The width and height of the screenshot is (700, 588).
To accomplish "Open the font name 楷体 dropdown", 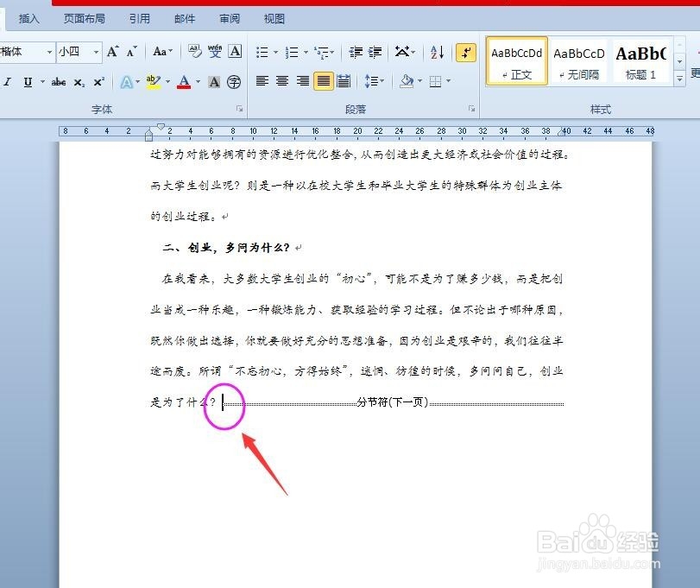I will 49,53.
